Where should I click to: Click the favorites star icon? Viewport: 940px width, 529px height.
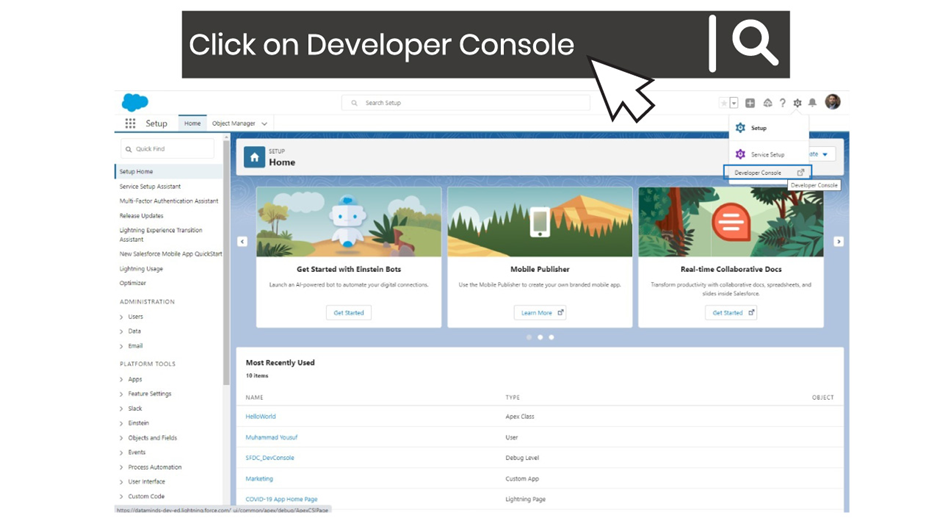(x=724, y=103)
